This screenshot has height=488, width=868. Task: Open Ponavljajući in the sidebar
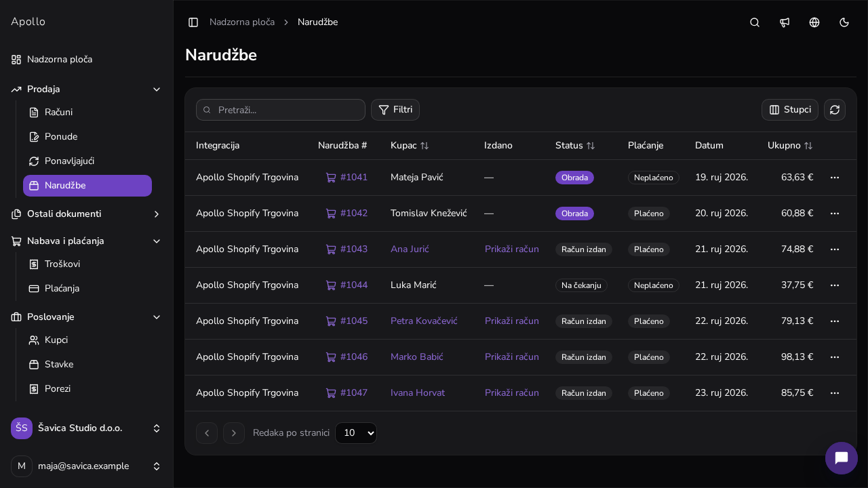coord(87,161)
